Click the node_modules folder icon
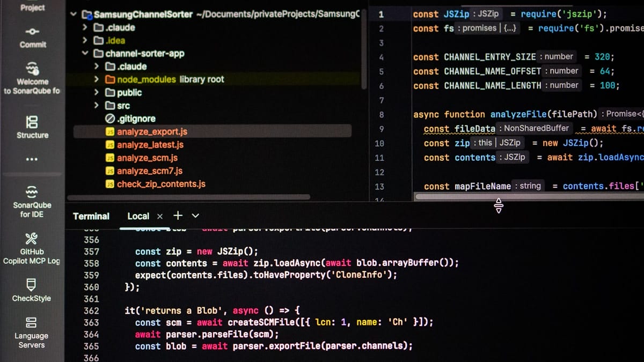Image resolution: width=644 pixels, height=362 pixels. point(110,79)
